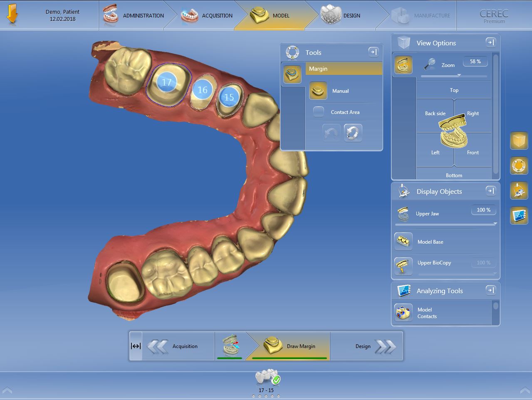Open Model Contacts analyzing tool
532x400 pixels.
[403, 313]
